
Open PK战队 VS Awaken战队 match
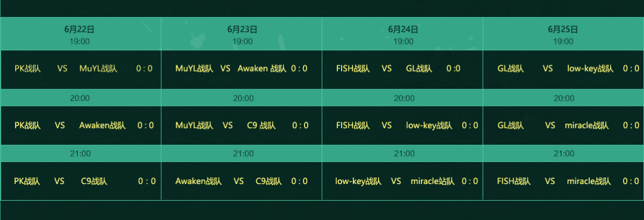pyautogui.click(x=81, y=125)
